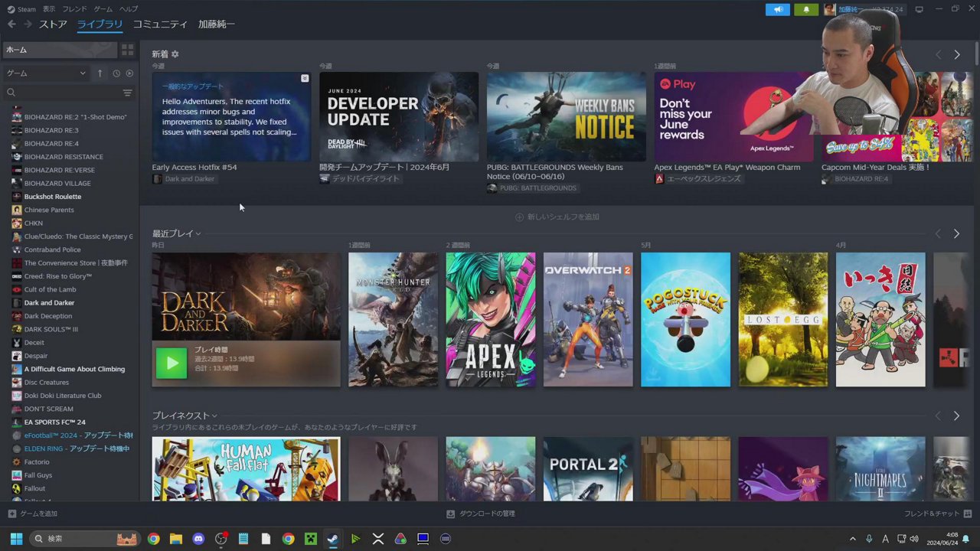Toggle sort by recent activity clock icon
Viewport: 980px width, 551px height.
click(x=116, y=73)
